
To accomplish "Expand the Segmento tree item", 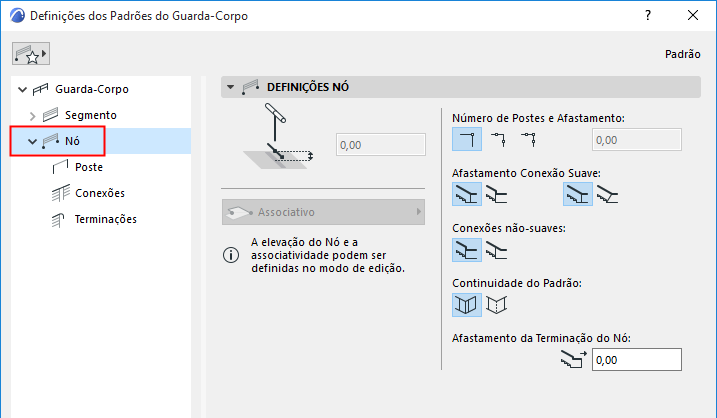I will (x=33, y=116).
